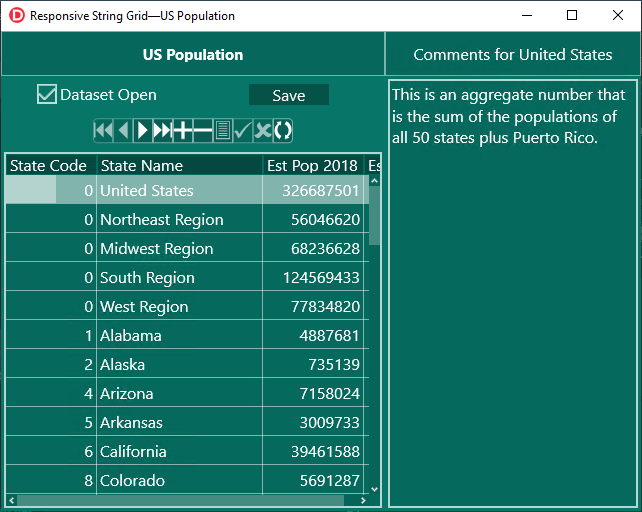This screenshot has width=642, height=512.
Task: Click the Edit record navigator icon
Action: (223, 130)
